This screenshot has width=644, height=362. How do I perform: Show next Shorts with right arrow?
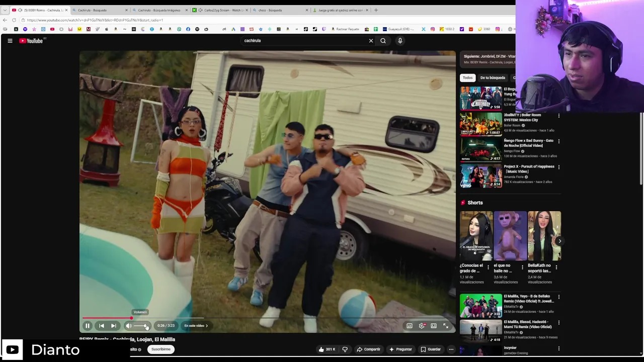pyautogui.click(x=559, y=241)
